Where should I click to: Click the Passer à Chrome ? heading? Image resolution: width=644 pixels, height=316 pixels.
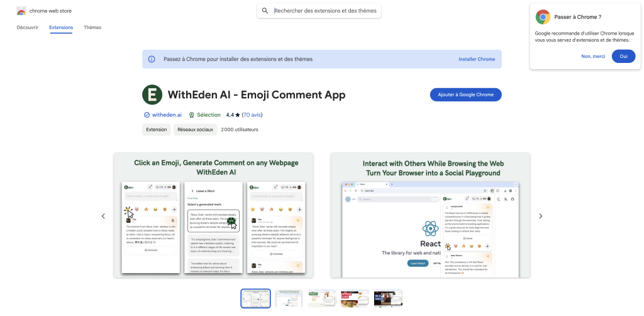(578, 17)
